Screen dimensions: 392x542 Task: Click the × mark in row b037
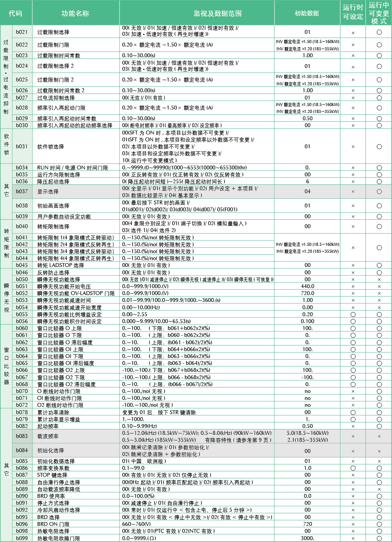click(353, 192)
